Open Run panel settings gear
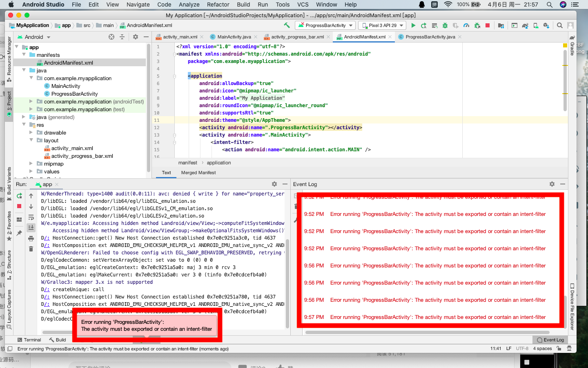Screen dimensions: 588x368 point(274,184)
